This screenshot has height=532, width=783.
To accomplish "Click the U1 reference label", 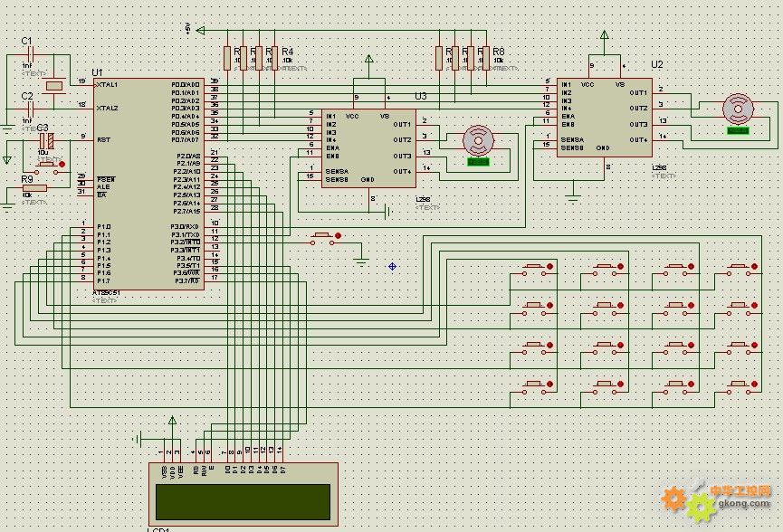I will [97, 73].
